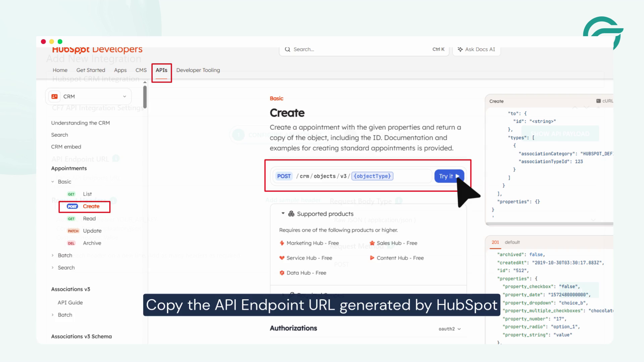
Task: Click the search magnifier icon
Action: point(288,49)
